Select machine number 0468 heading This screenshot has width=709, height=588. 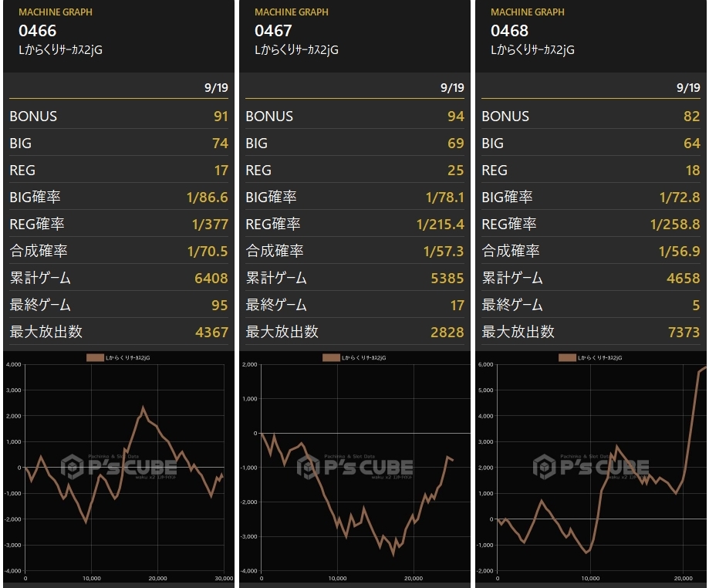tap(510, 31)
